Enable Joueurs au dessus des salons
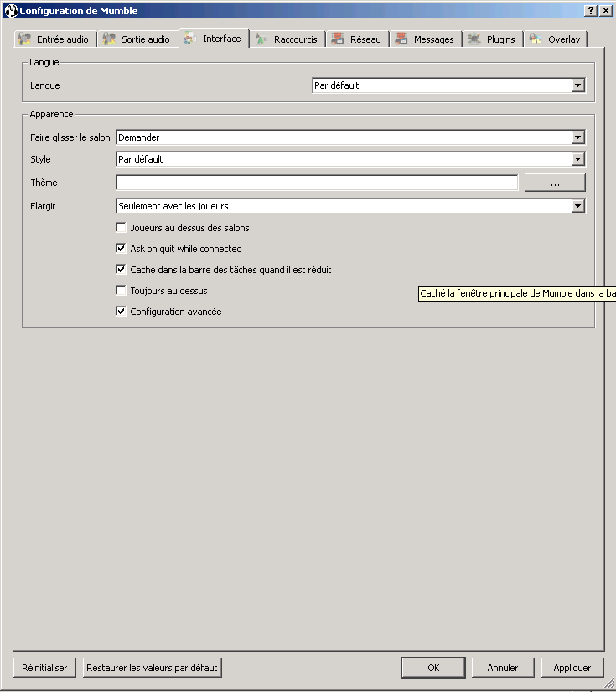Screen dimensions: 616x692 tap(121, 227)
